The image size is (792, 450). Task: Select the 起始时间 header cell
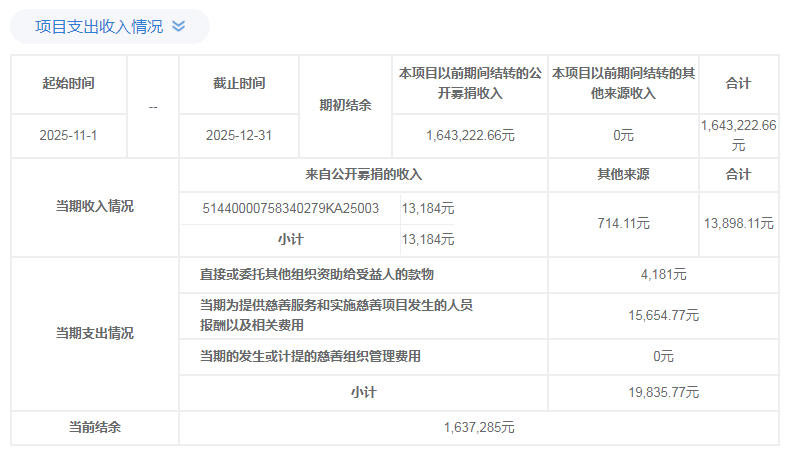point(69,84)
